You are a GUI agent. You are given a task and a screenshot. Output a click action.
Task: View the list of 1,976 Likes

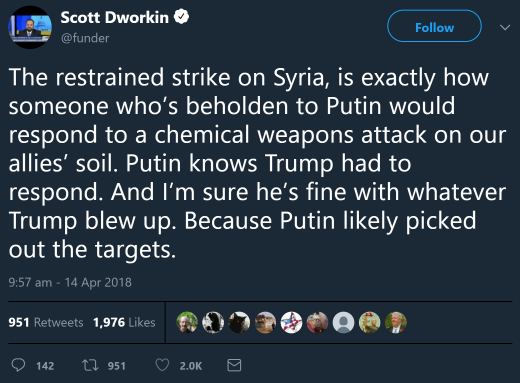point(124,322)
